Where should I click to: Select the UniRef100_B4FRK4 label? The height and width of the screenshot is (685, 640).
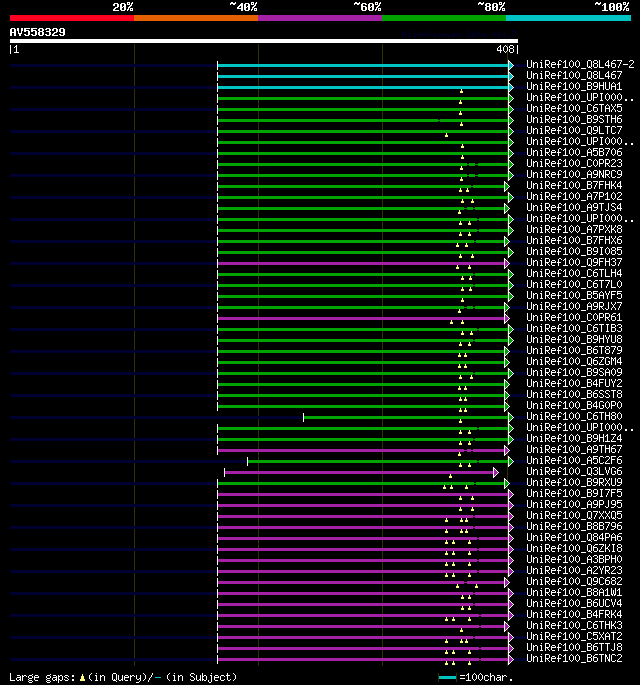pos(574,615)
